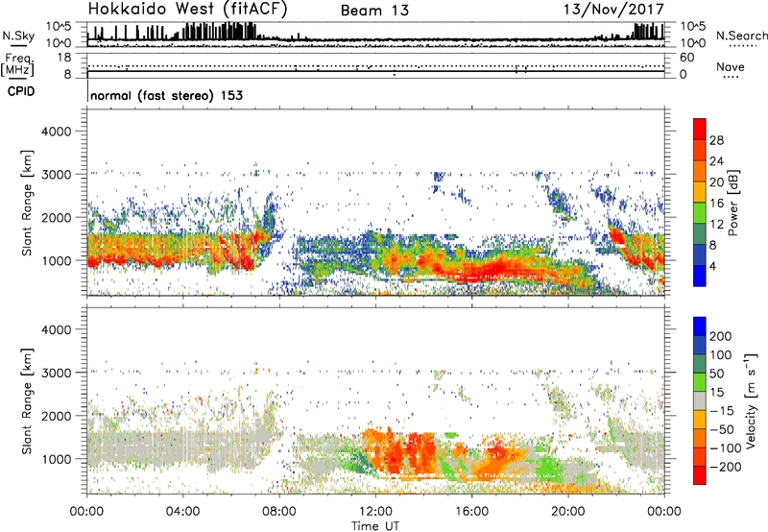Viewport: 768px width, 532px height.
Task: Click the '4' tick on power colorbar
Action: click(712, 266)
